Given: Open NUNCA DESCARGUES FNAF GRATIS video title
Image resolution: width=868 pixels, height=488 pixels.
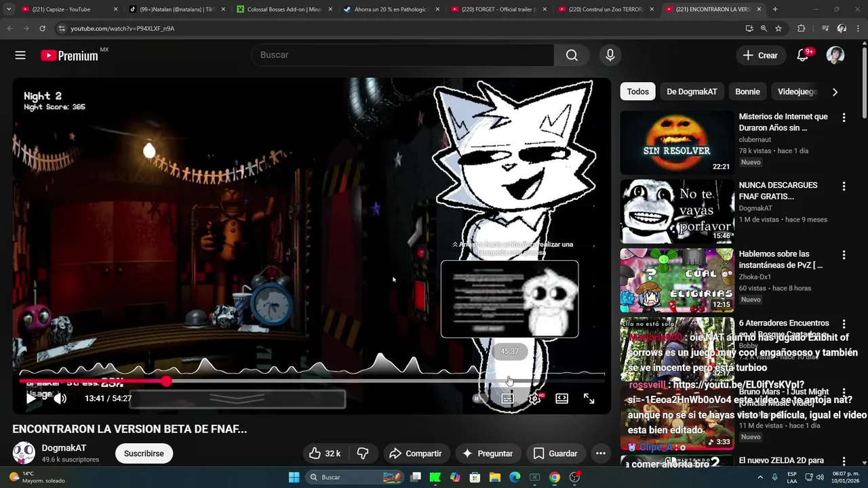Looking at the screenshot, I should 778,190.
